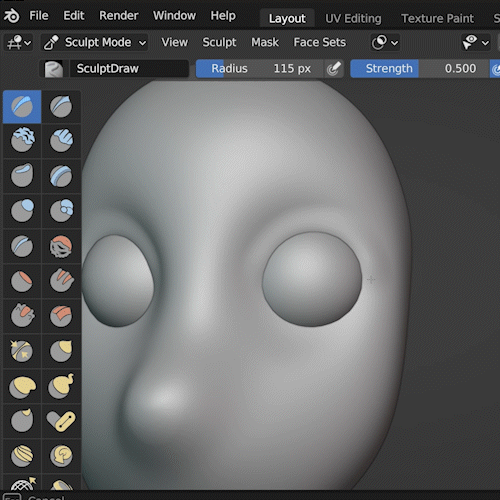Select the Thumb brush tool

click(22, 421)
